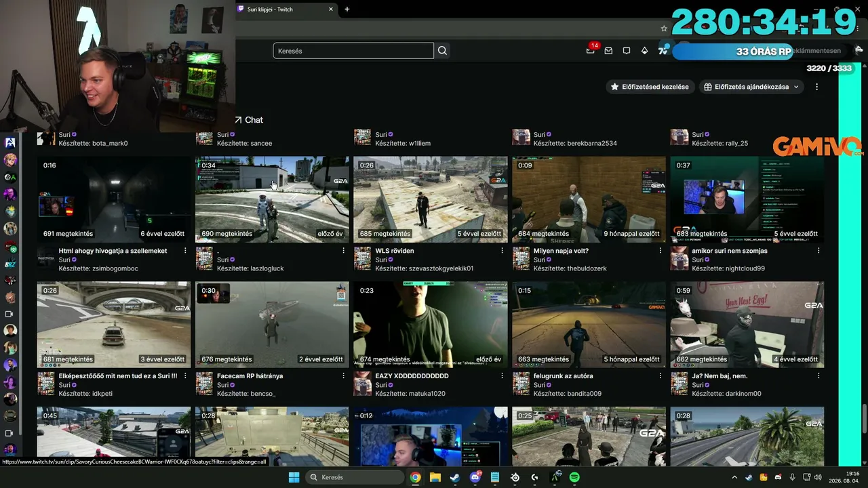
Task: Open options for 'Ja? Nem baj, nem.' clip
Action: point(818,376)
